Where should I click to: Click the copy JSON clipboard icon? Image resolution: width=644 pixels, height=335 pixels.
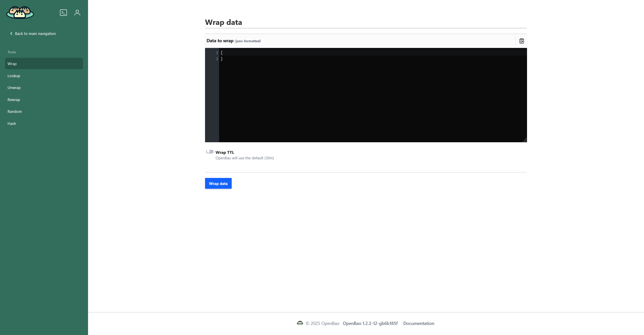(521, 41)
